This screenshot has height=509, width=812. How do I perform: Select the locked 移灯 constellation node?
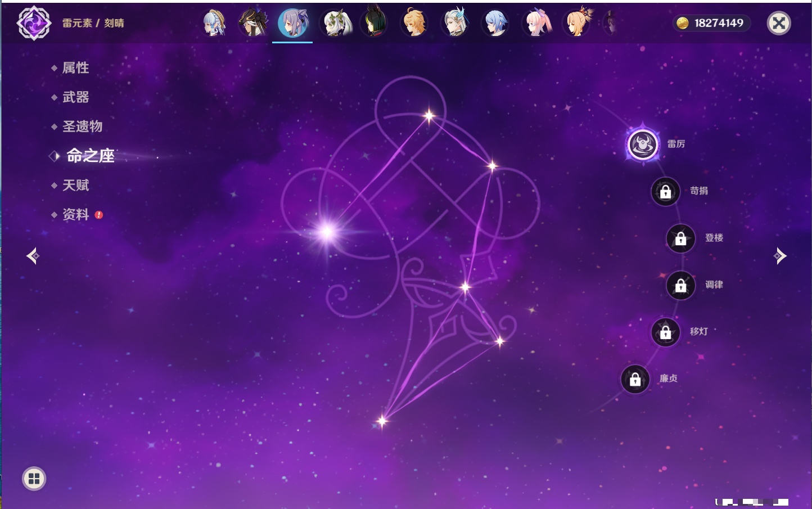(x=666, y=332)
